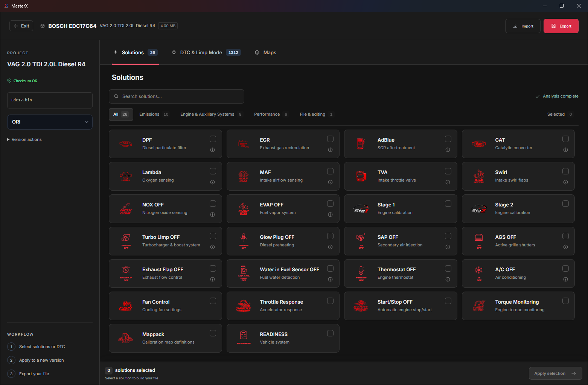Show info for the AGS OFF solution
This screenshot has width=588, height=385.
(x=565, y=247)
